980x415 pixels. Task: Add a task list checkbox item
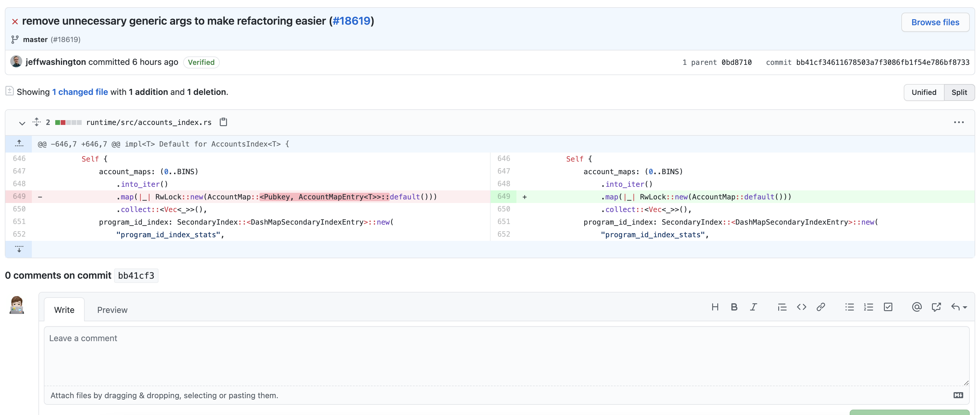pyautogui.click(x=888, y=307)
